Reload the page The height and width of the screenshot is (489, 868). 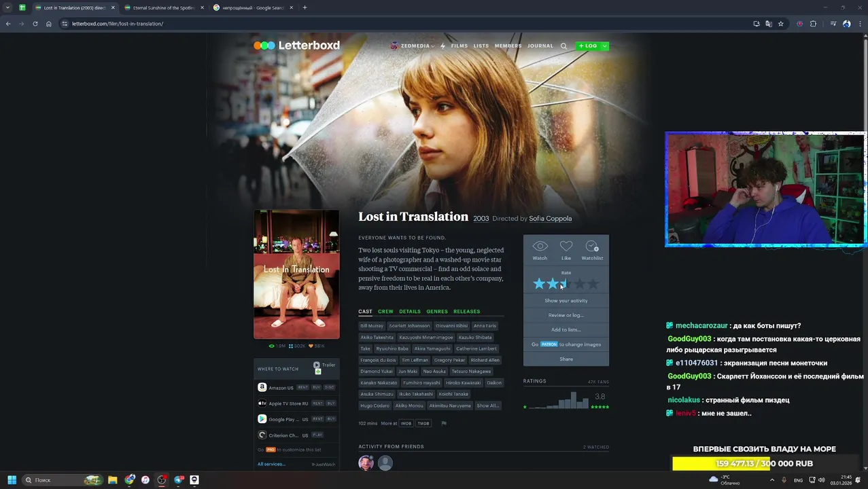pyautogui.click(x=35, y=24)
